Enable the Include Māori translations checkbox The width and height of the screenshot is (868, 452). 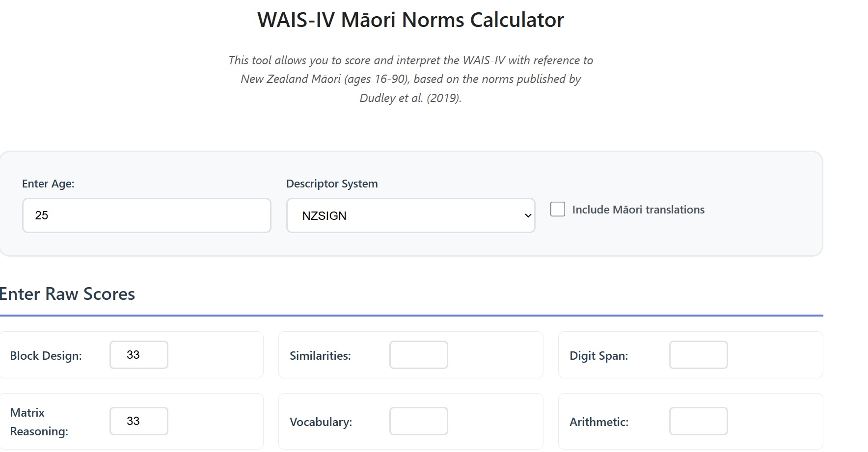558,209
